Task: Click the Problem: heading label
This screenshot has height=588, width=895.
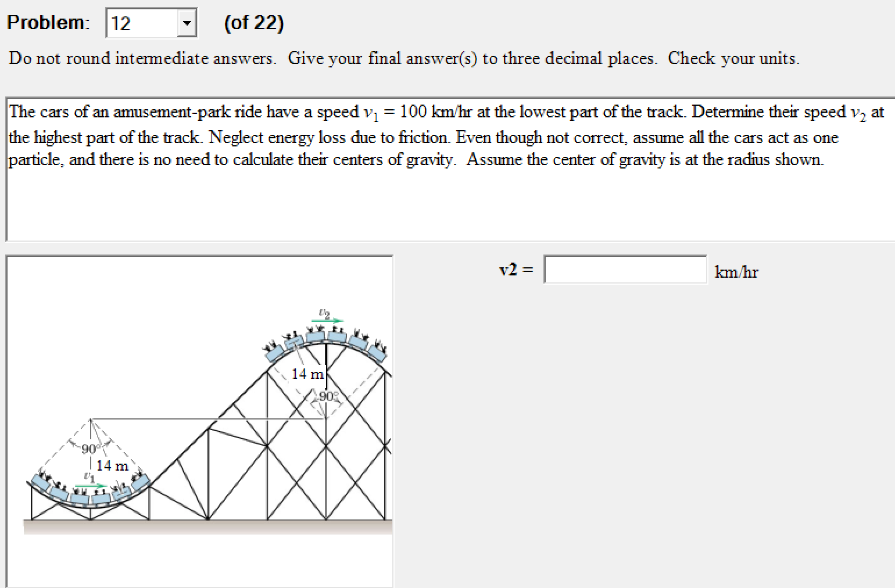Action: [x=48, y=21]
